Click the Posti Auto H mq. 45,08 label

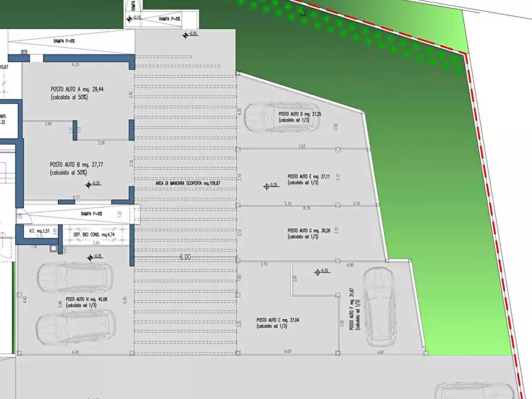point(88,300)
